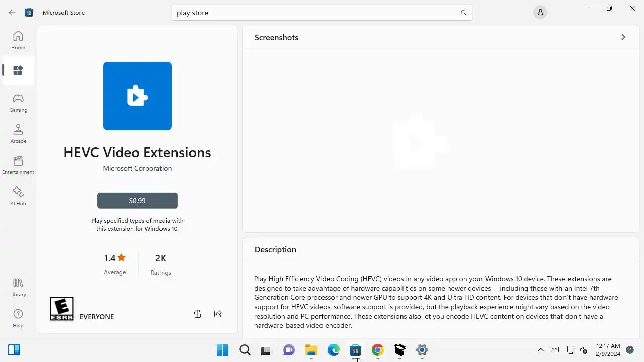The height and width of the screenshot is (362, 644).
Task: Click the search box containing play store
Action: (322, 13)
